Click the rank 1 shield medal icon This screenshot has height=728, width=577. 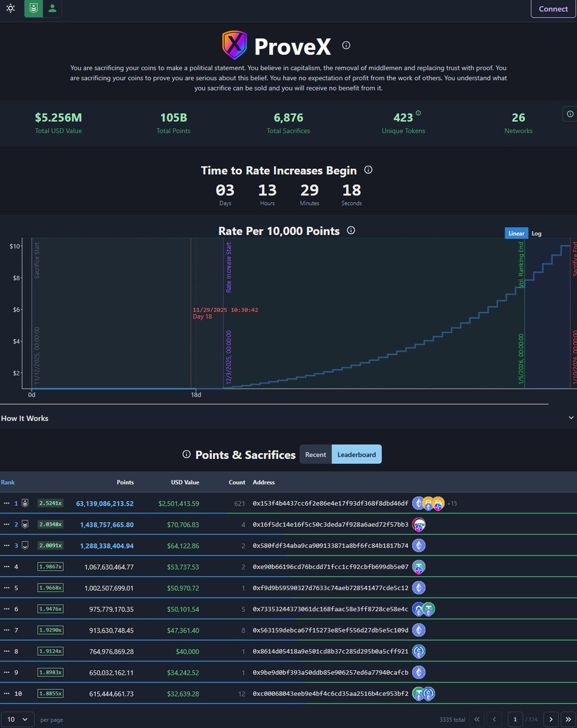pos(25,503)
